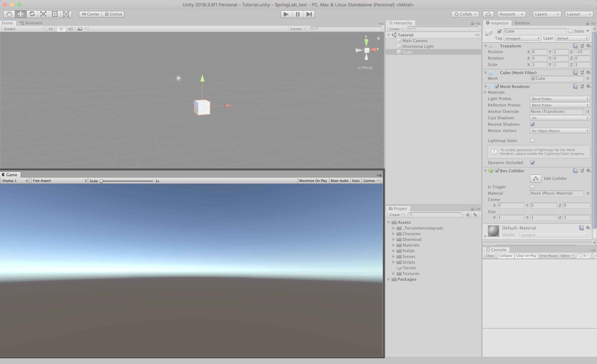Enable the Lightmap Static checkbox
Image resolution: width=597 pixels, height=364 pixels.
pos(532,141)
